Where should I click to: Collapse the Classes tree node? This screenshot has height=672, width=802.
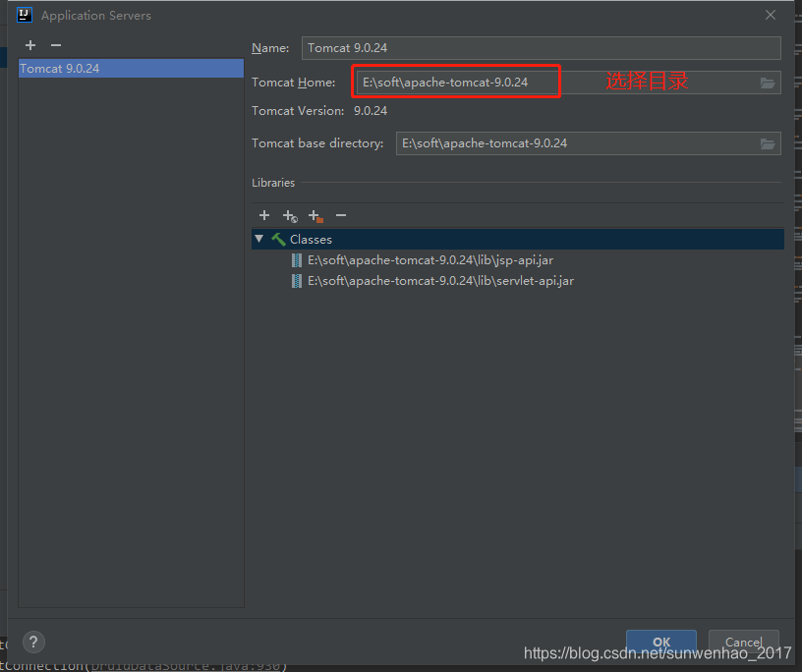259,239
